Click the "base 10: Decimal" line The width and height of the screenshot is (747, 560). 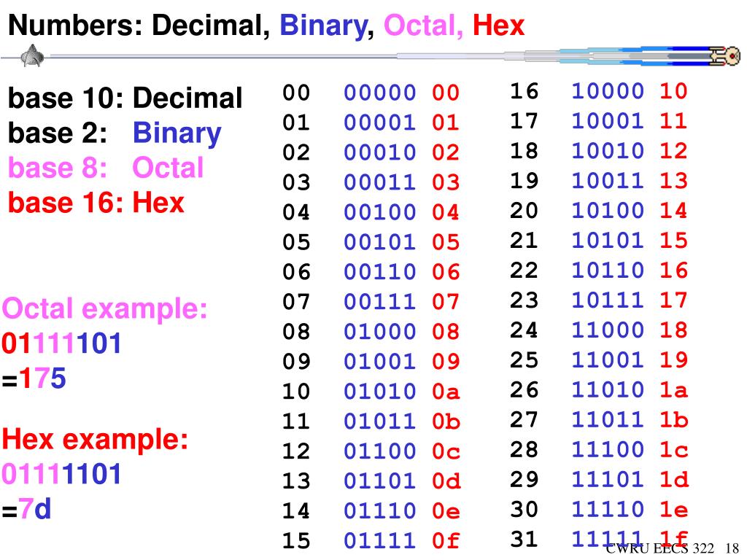(x=125, y=98)
